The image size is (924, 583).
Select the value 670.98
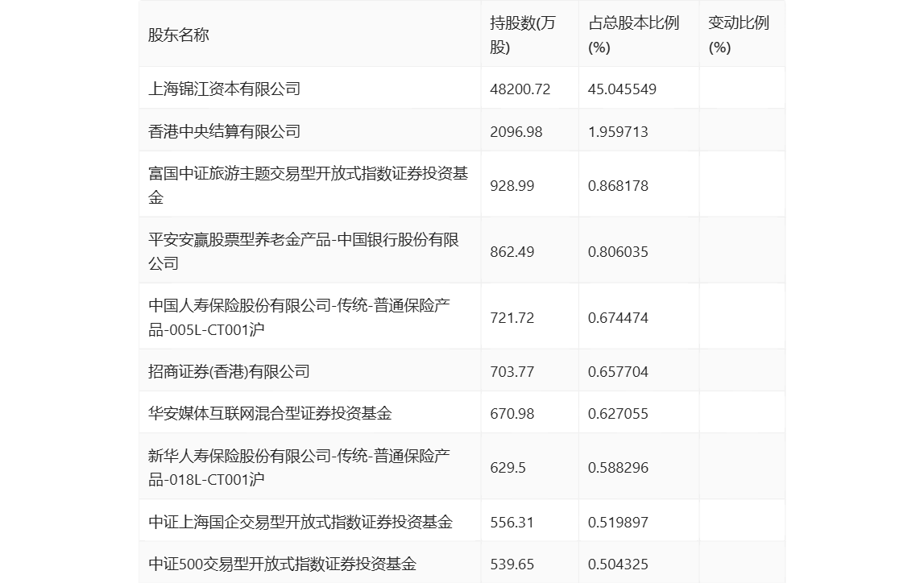pos(512,413)
